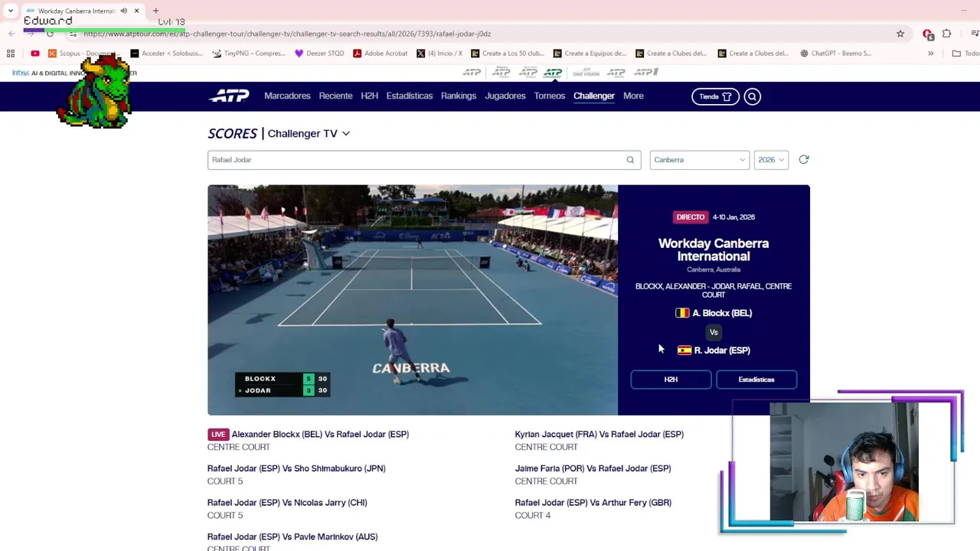
Task: Click the ATP One Vision logo
Action: [586, 73]
